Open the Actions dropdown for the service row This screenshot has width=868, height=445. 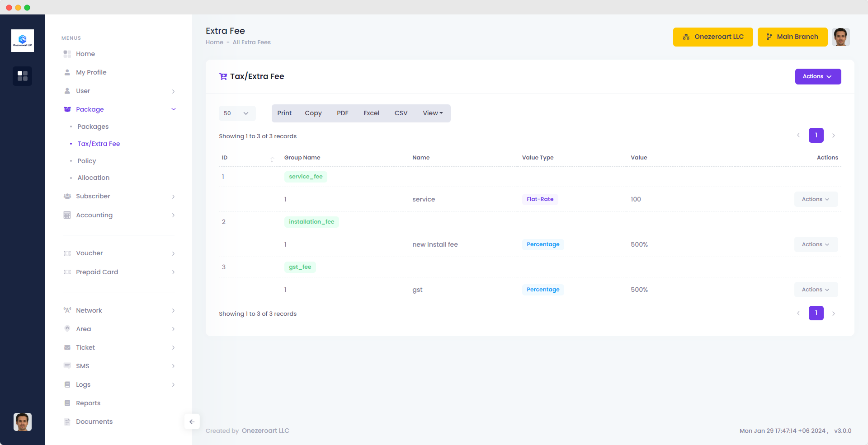coord(816,199)
